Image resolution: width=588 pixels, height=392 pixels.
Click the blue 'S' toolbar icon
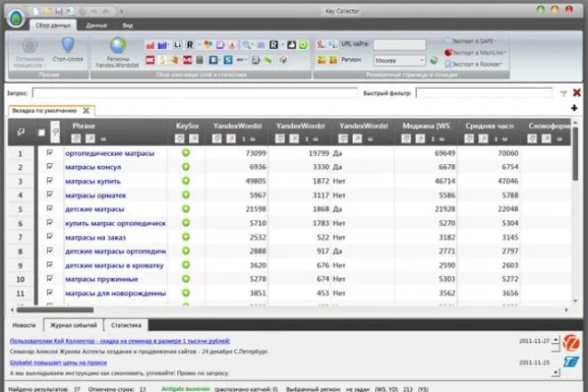(227, 60)
